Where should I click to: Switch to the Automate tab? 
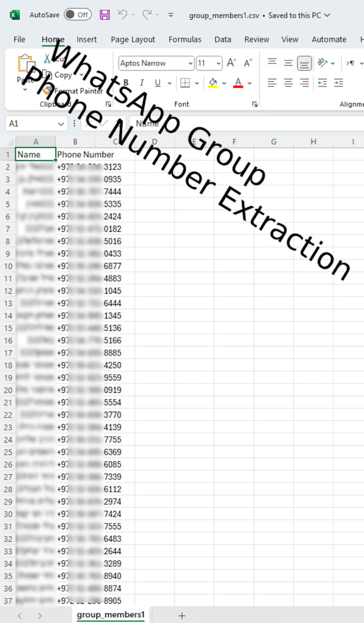(x=329, y=39)
